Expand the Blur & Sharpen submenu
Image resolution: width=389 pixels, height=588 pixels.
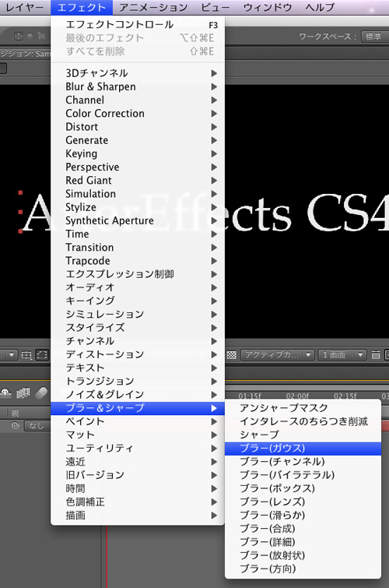138,86
